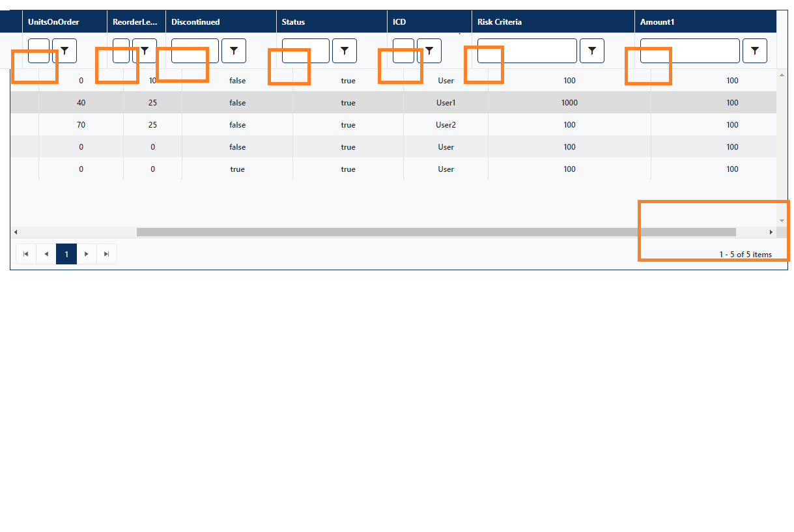Select the User1 row with 1000 risk
Screen dimensions: 794x532
point(393,103)
